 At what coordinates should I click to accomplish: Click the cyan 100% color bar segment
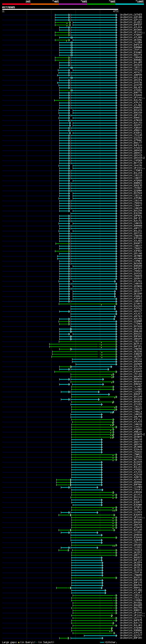pos(130,4)
